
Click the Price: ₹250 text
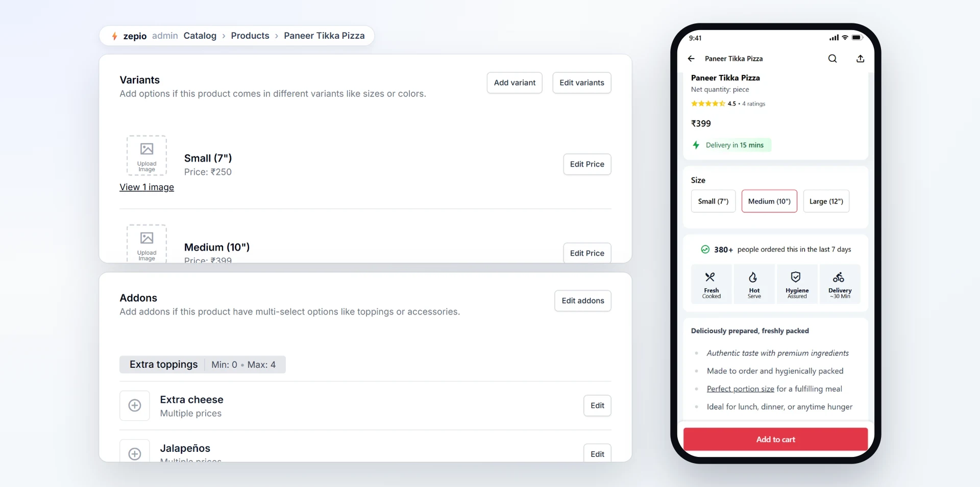click(208, 172)
